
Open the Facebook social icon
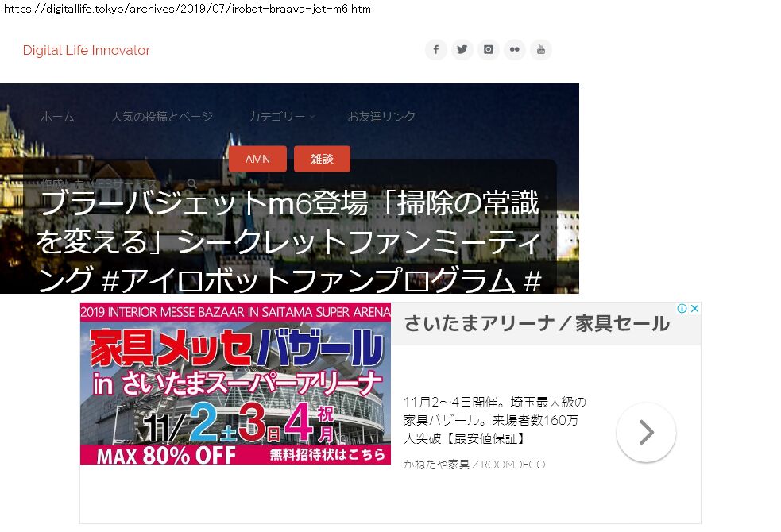[x=435, y=50]
